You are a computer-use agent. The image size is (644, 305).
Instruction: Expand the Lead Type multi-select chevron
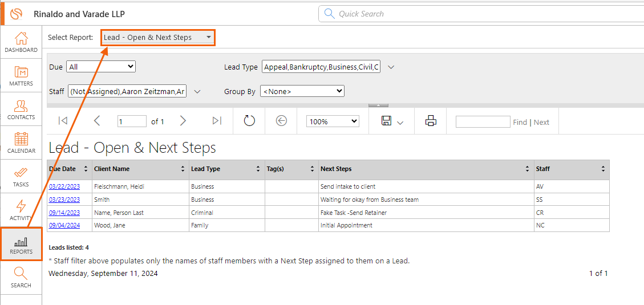(391, 67)
